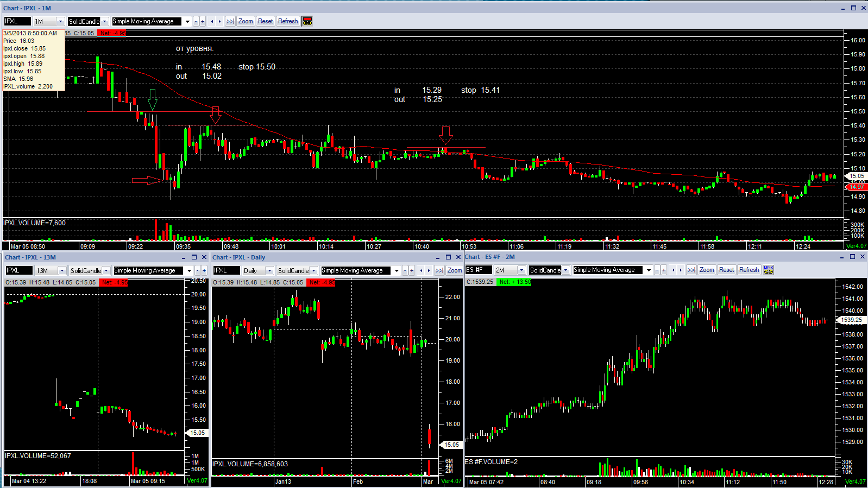Image resolution: width=868 pixels, height=488 pixels.
Task: Click Zoom button in IPXL 1M chart
Action: pyautogui.click(x=246, y=21)
